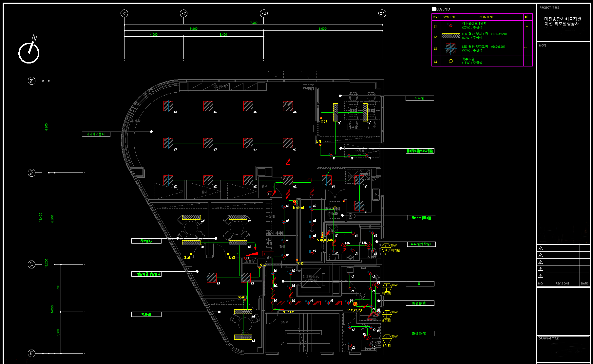This screenshot has width=593, height=364.
Task: Click the first revision triangle marker
Action: 541,248
